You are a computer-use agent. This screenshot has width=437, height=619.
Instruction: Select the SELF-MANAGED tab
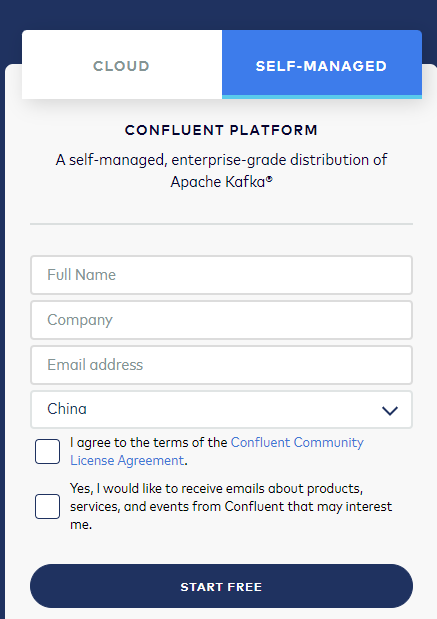(322, 64)
